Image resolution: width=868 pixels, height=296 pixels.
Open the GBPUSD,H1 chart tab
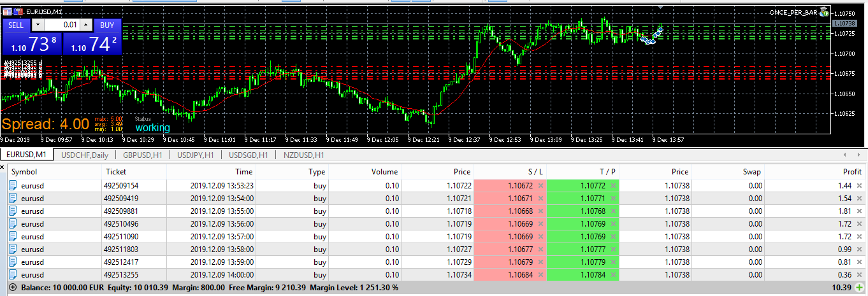[141, 155]
